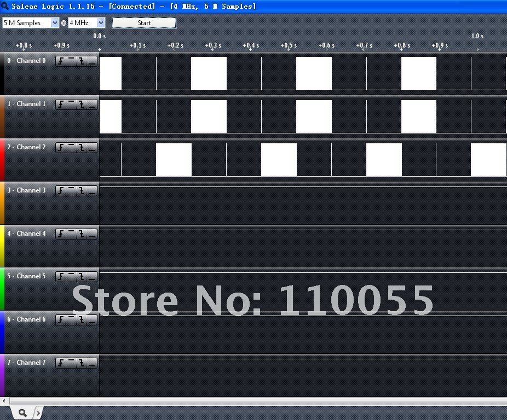Set falling edge trigger on Channel 3
Viewport: 507px width, 420px height.
(x=82, y=191)
